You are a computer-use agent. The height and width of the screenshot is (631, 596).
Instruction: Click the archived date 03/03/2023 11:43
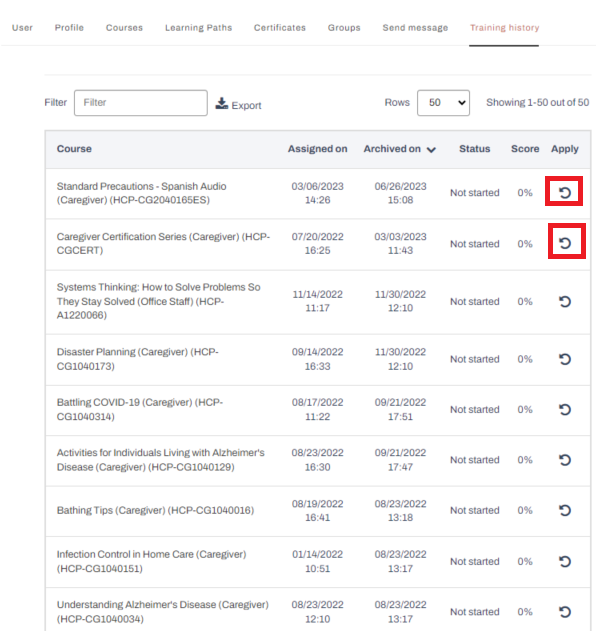(400, 243)
